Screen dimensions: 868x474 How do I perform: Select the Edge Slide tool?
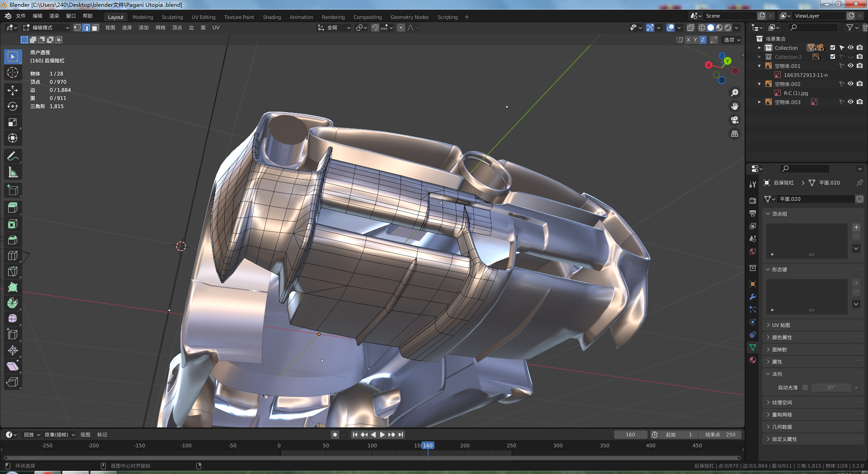tap(13, 335)
